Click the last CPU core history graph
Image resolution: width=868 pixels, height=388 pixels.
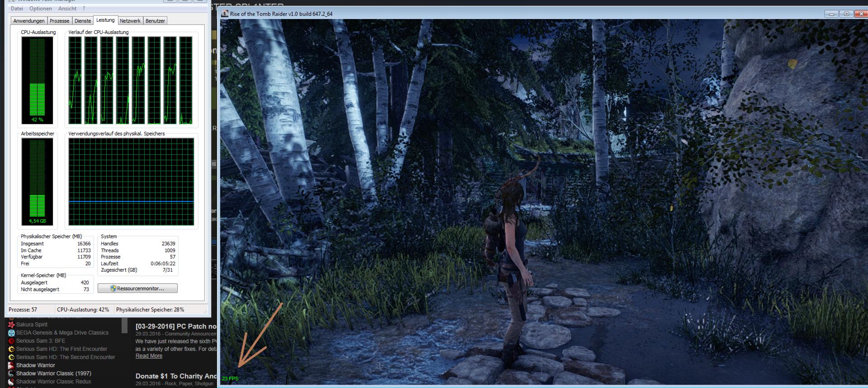point(186,80)
